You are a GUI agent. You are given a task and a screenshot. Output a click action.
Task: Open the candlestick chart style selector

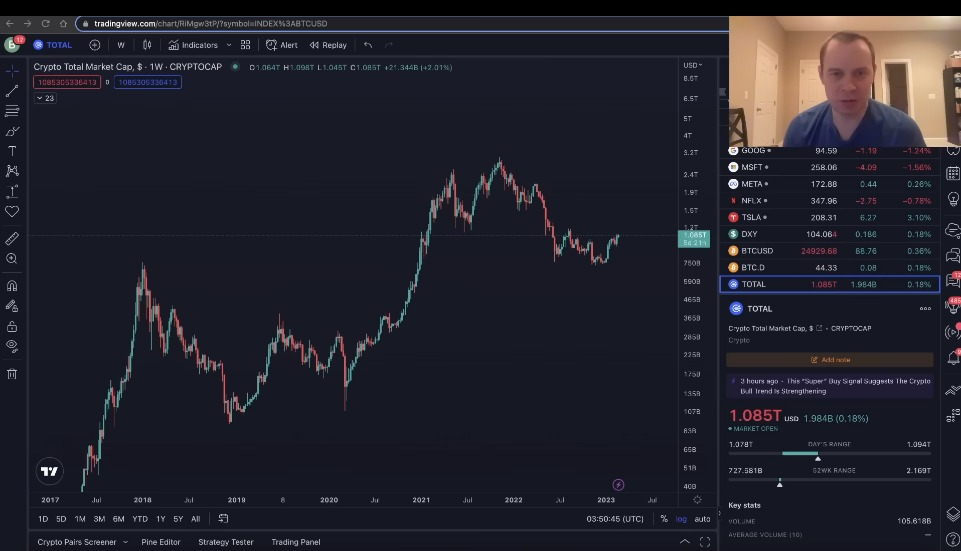[147, 45]
